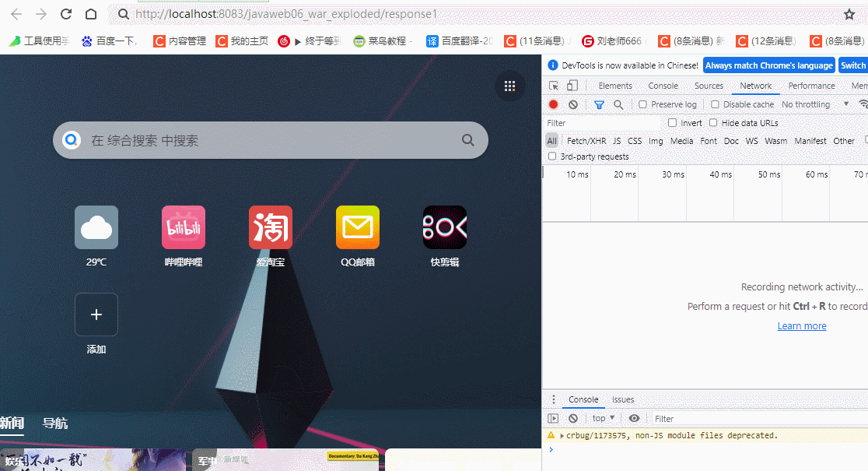This screenshot has width=868, height=471.
Task: Open network search magnifier icon
Action: pyautogui.click(x=618, y=104)
